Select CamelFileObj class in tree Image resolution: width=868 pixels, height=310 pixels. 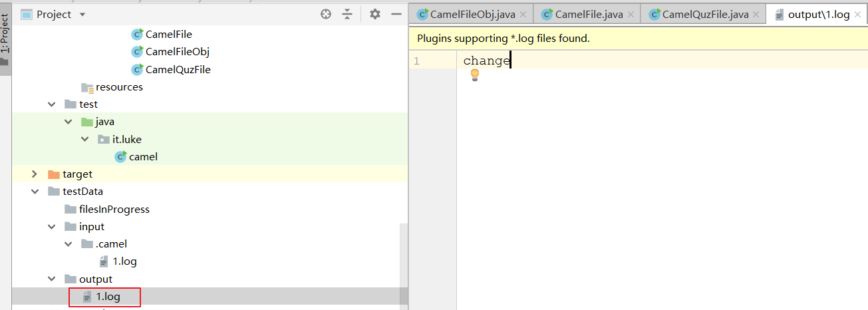(x=178, y=51)
